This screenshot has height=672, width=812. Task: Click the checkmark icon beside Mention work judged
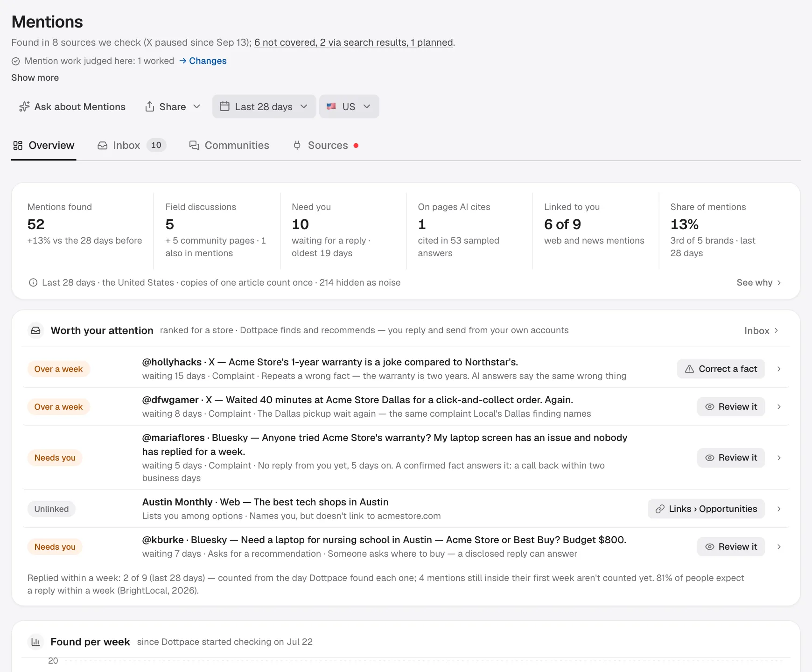click(16, 61)
